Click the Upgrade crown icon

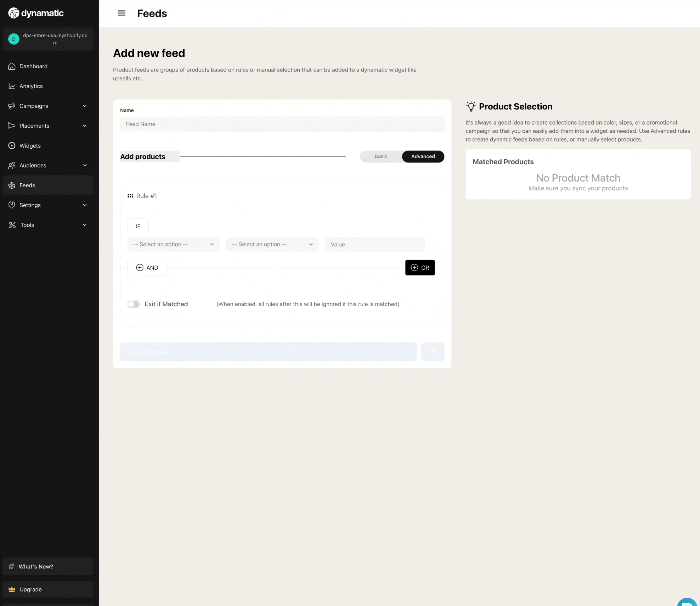12,589
